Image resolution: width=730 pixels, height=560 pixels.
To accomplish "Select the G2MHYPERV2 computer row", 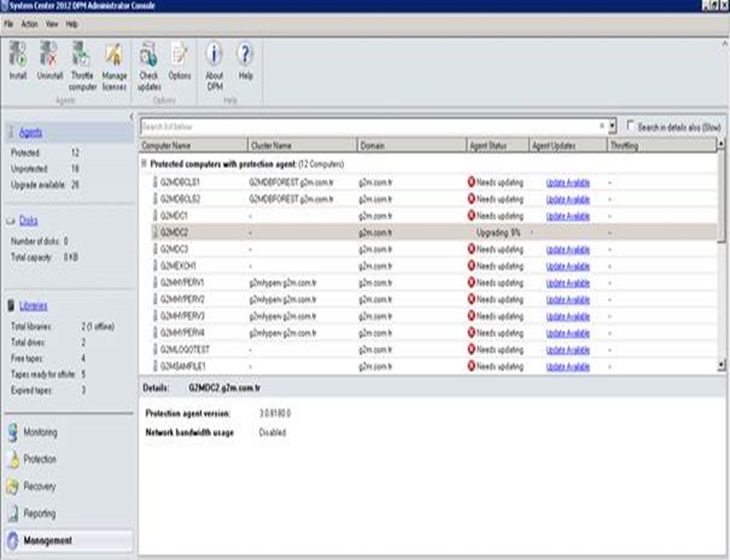I will coord(428,299).
